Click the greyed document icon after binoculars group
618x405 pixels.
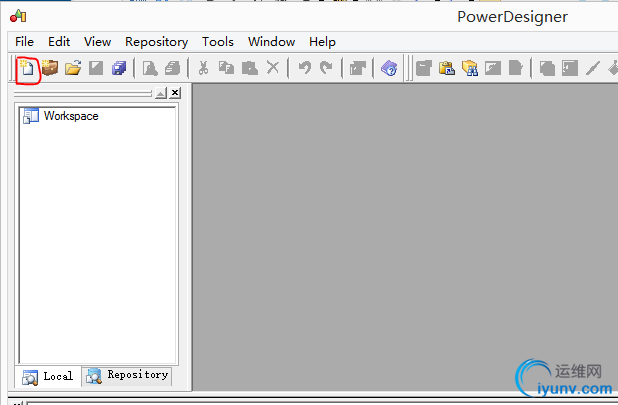[516, 68]
